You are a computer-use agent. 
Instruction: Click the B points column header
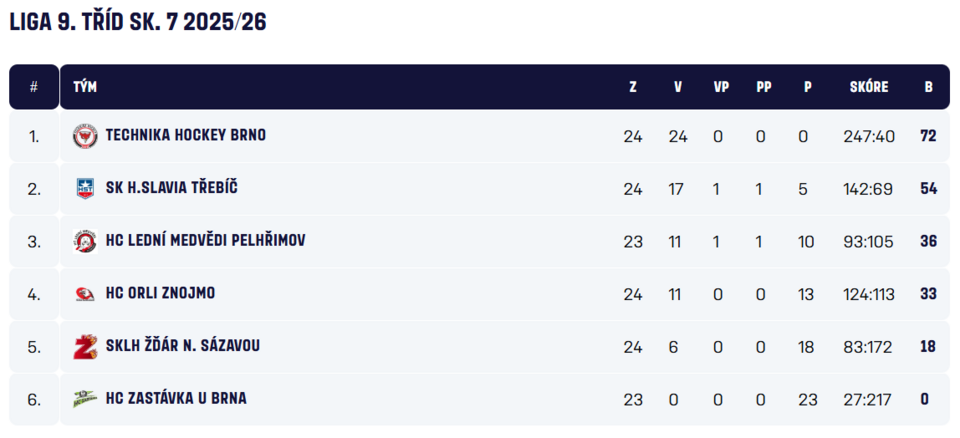[x=928, y=87]
